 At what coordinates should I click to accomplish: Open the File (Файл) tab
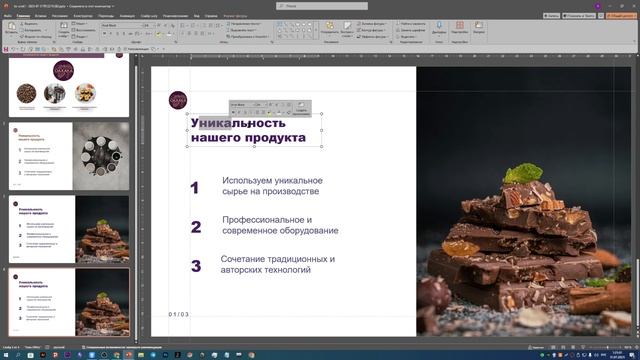tap(7, 16)
